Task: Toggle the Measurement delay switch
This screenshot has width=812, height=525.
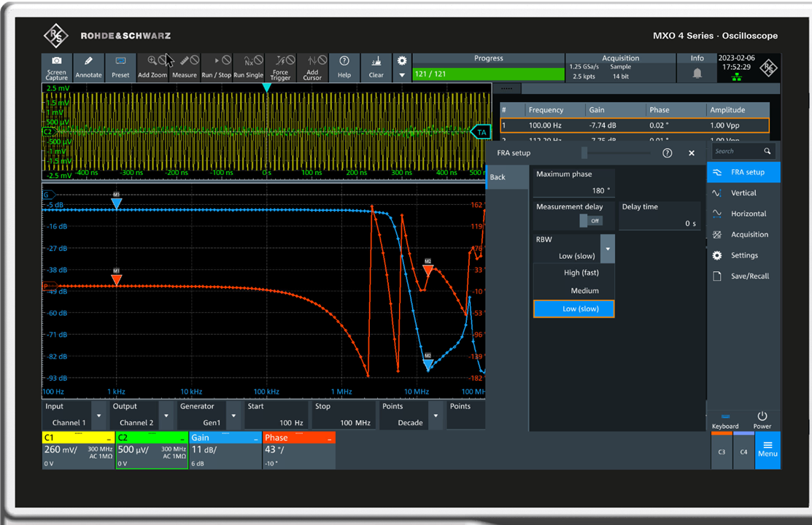Action: [590, 220]
